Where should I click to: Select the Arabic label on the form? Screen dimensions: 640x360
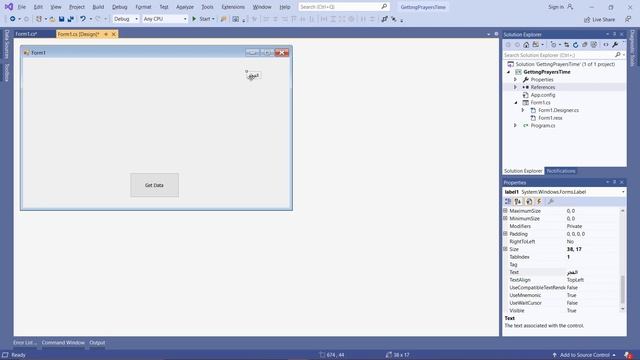(253, 76)
